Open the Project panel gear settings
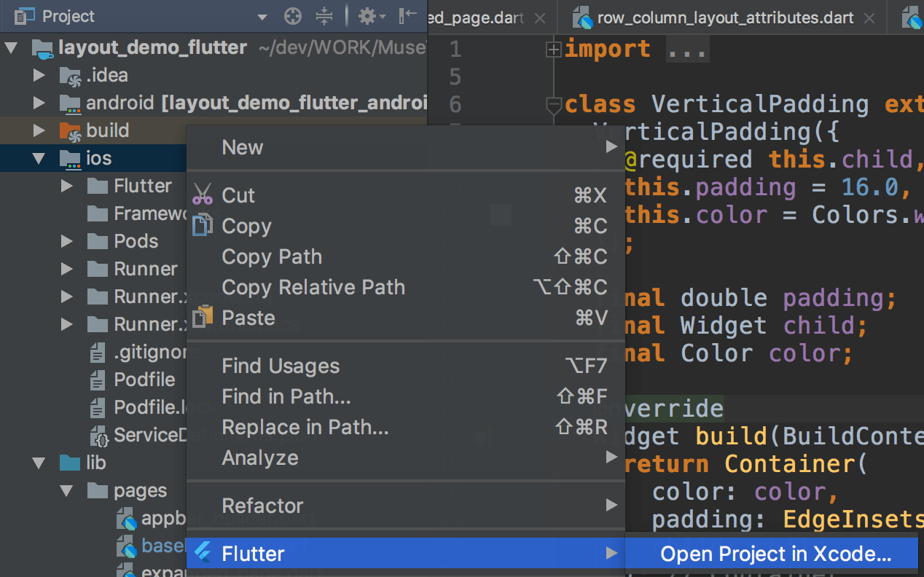Screen dimensions: 924x577 point(371,16)
